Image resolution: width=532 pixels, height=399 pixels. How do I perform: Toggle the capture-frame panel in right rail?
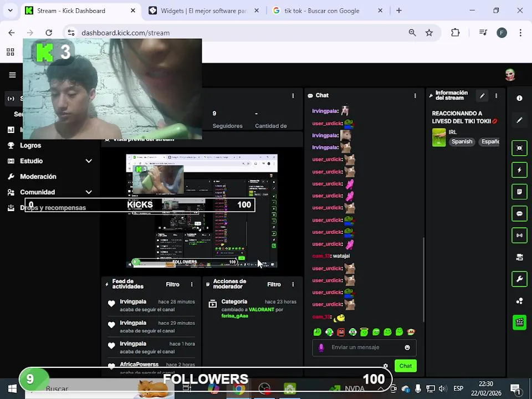[519, 148]
